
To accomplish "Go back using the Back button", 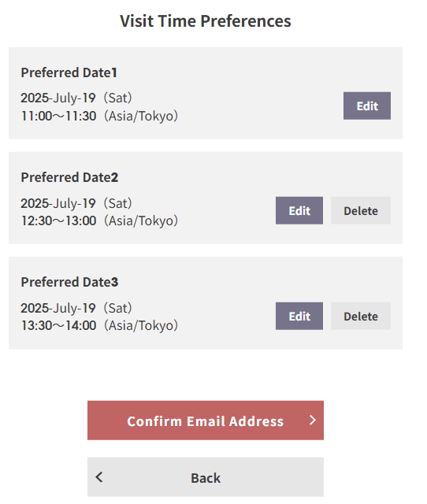I will click(206, 477).
